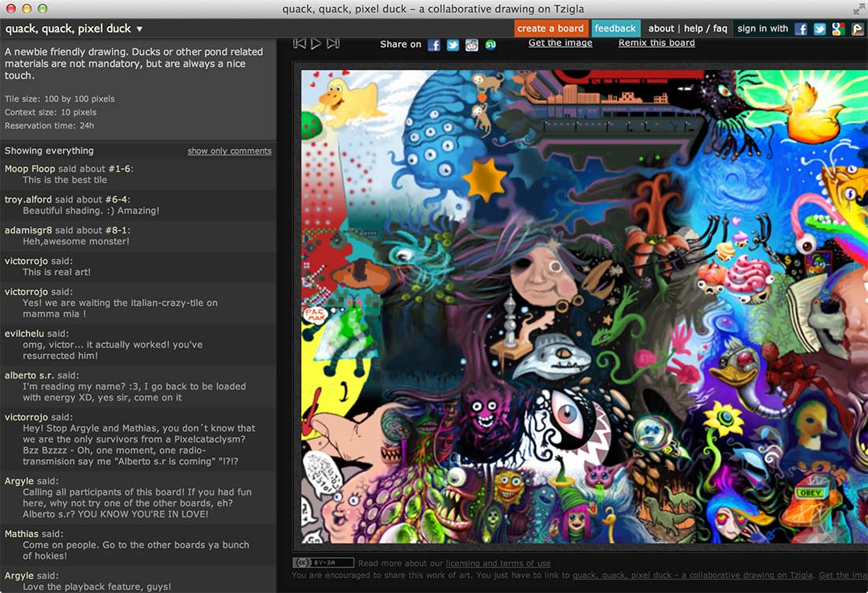
Task: Open the board title dropdown menu
Action: [x=140, y=29]
